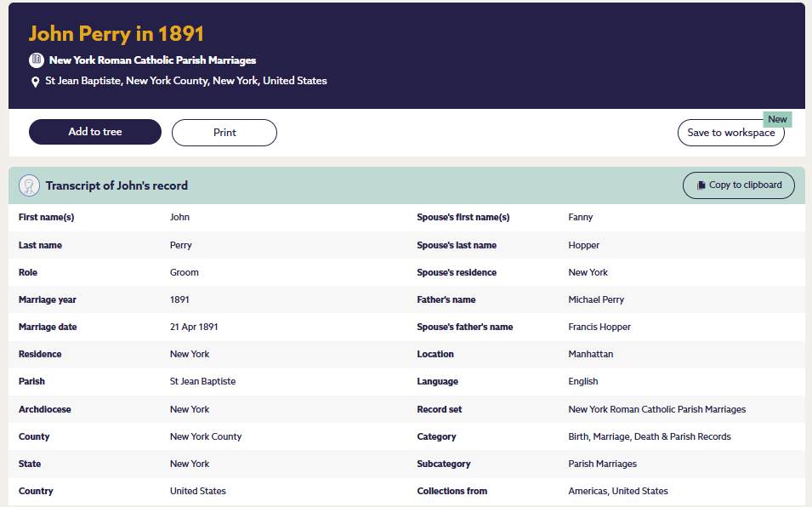Click the Role label
The width and height of the screenshot is (812, 507).
[28, 272]
